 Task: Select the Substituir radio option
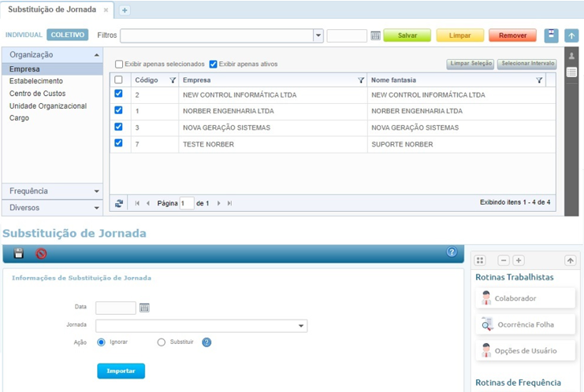162,342
